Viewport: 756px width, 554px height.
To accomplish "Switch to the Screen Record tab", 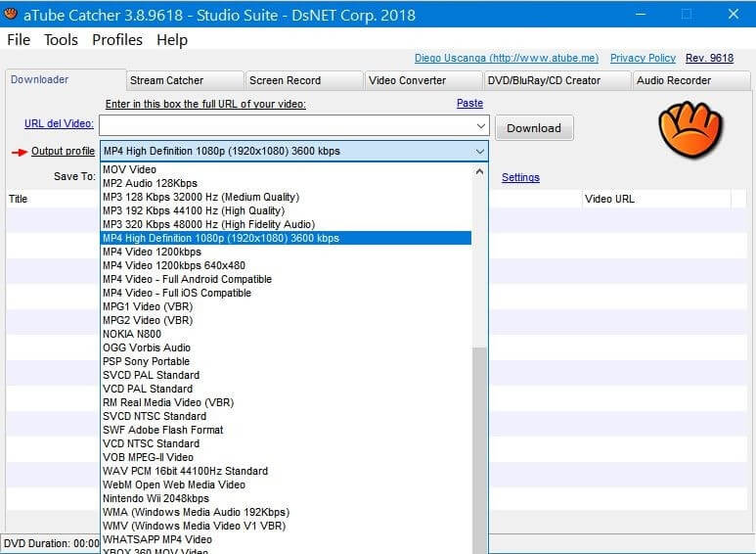I will 304,80.
